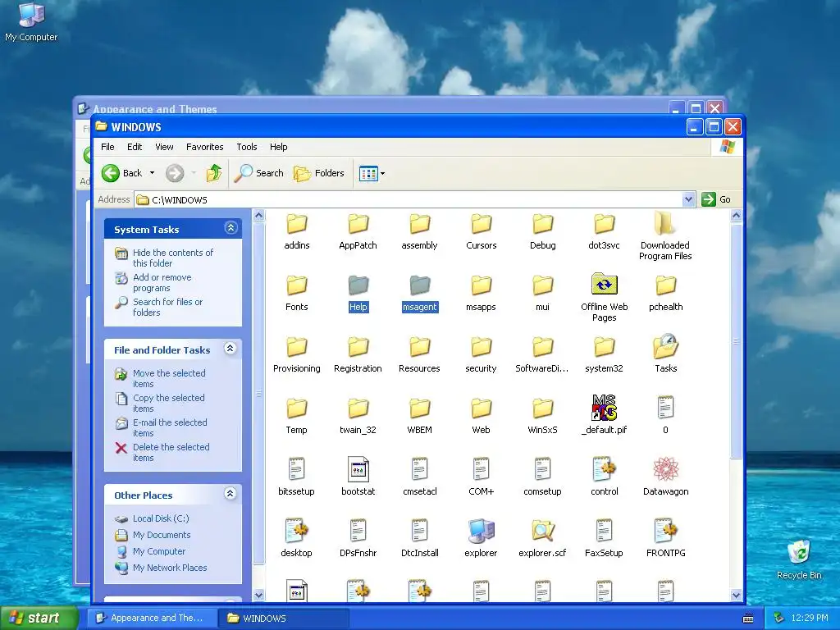The height and width of the screenshot is (630, 840).
Task: Click E-mail the selected items
Action: [x=170, y=427]
